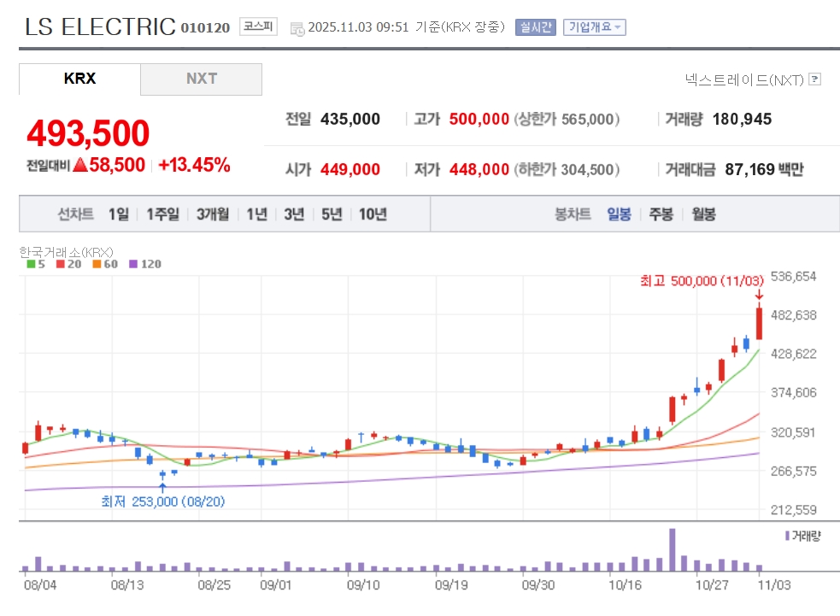840x616 pixels.
Task: Click the opening price value 449,000
Action: (x=350, y=169)
